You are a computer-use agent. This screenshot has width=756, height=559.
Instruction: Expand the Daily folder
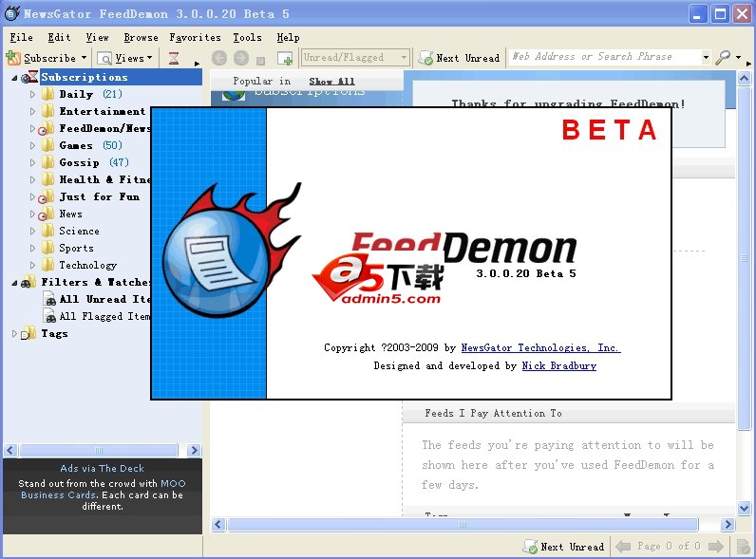(32, 95)
